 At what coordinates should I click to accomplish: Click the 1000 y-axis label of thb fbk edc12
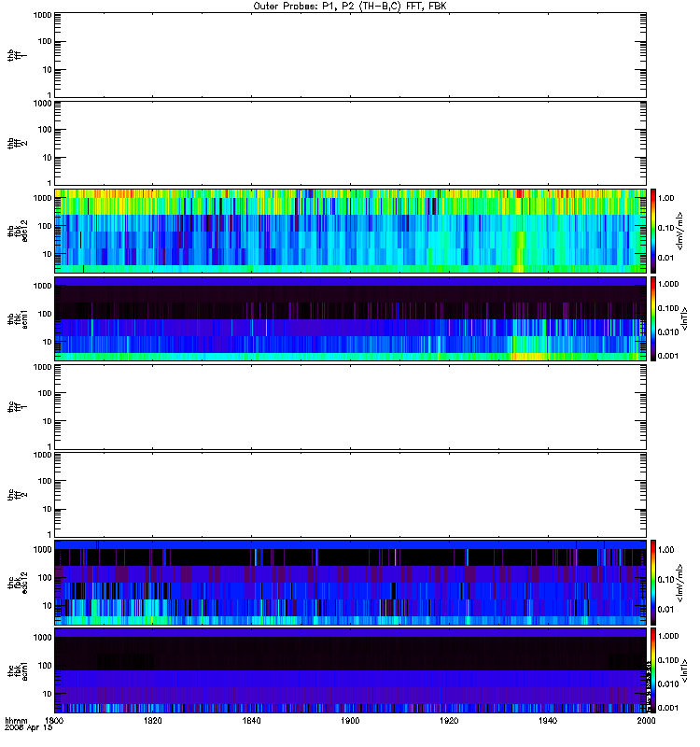pos(42,198)
